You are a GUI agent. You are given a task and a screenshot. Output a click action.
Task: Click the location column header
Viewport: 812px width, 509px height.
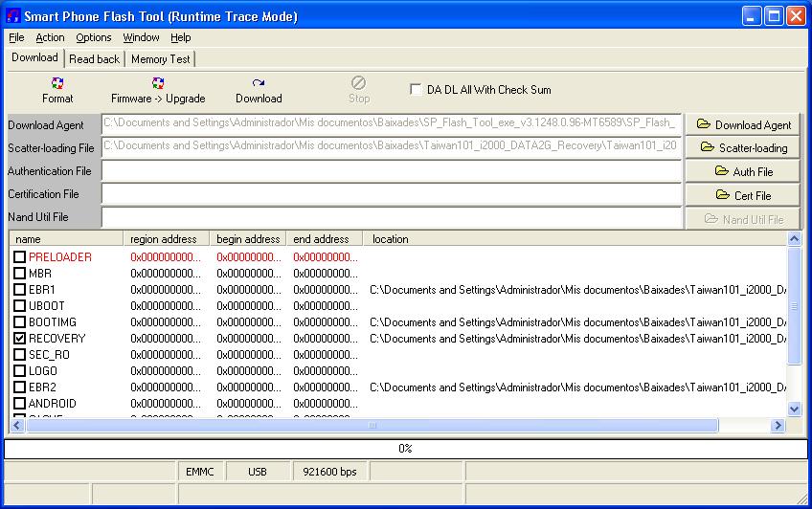575,239
